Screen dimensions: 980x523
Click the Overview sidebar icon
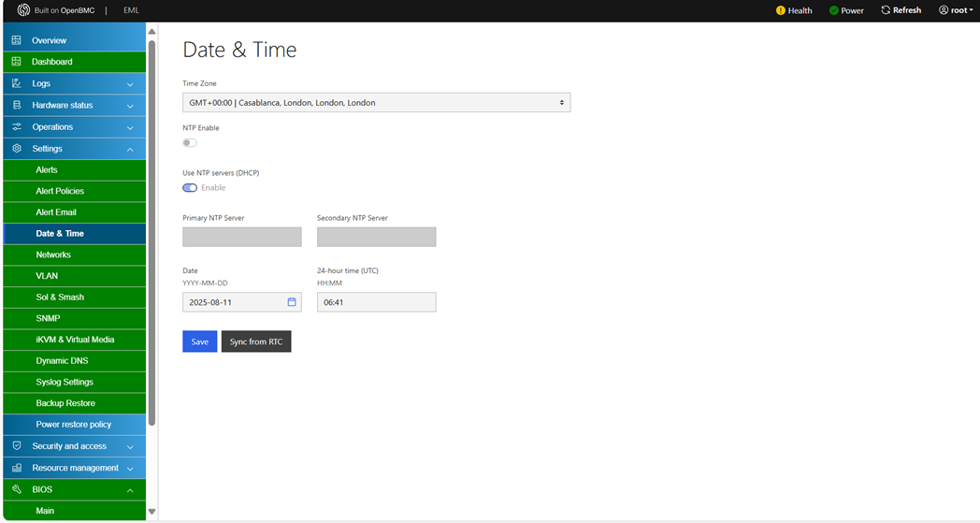16,40
